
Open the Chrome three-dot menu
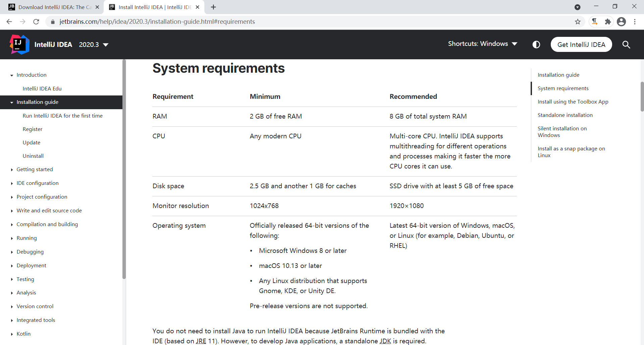tap(635, 22)
